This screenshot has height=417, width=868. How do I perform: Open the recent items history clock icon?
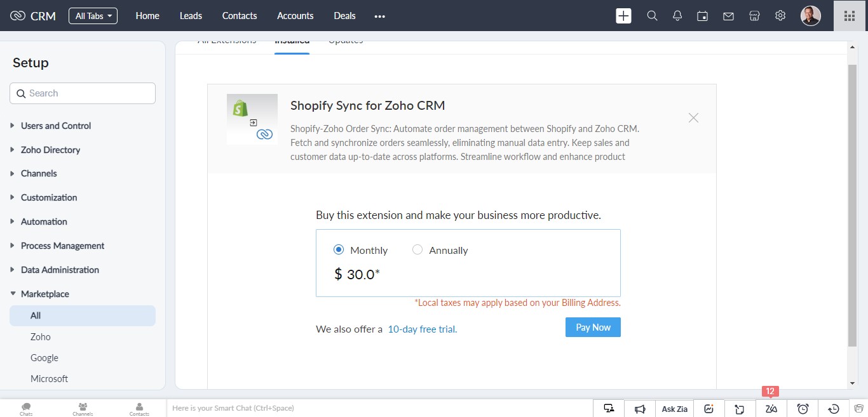[834, 409]
